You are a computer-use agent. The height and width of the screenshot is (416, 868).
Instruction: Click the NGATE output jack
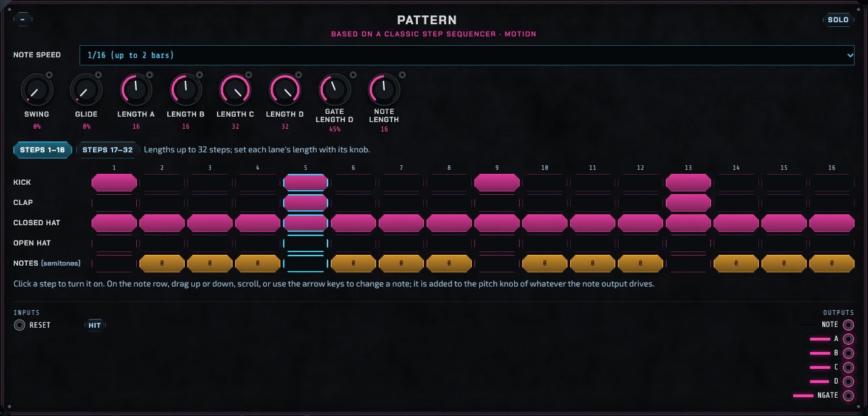tap(848, 396)
